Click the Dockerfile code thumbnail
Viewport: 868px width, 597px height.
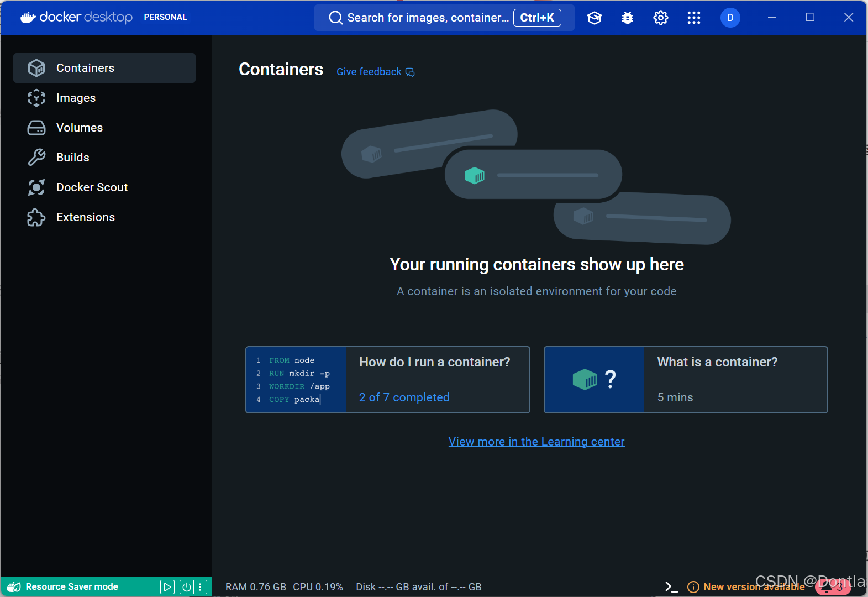tap(296, 380)
